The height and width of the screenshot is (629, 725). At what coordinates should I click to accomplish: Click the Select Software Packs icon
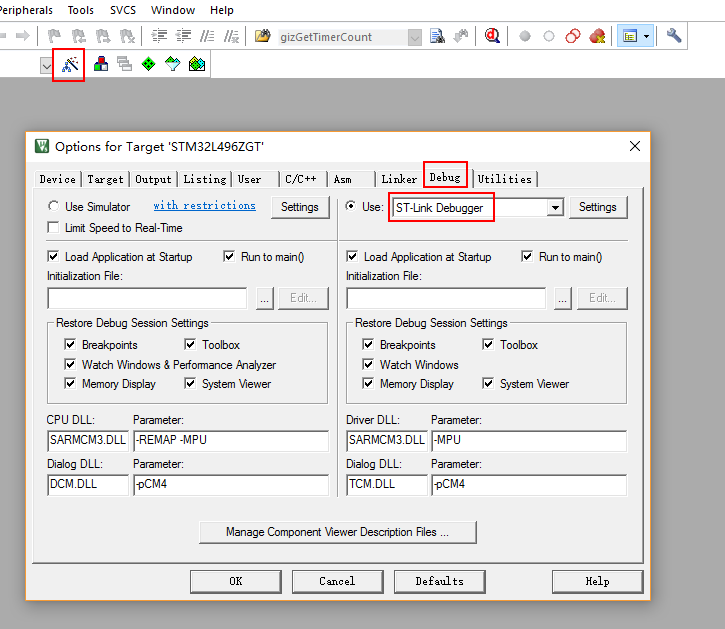[172, 65]
